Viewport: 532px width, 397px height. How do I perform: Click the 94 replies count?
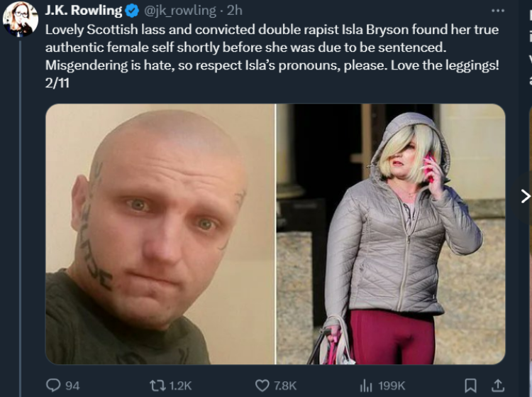click(72, 386)
